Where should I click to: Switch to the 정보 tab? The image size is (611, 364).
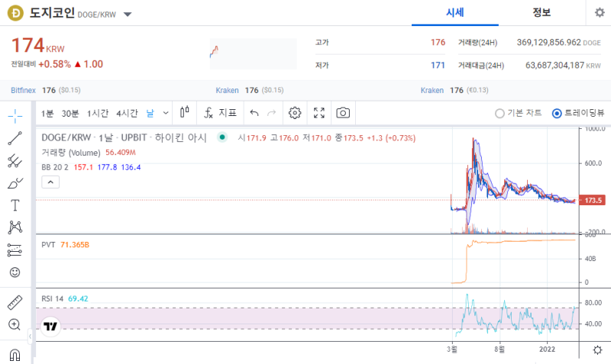pyautogui.click(x=541, y=13)
